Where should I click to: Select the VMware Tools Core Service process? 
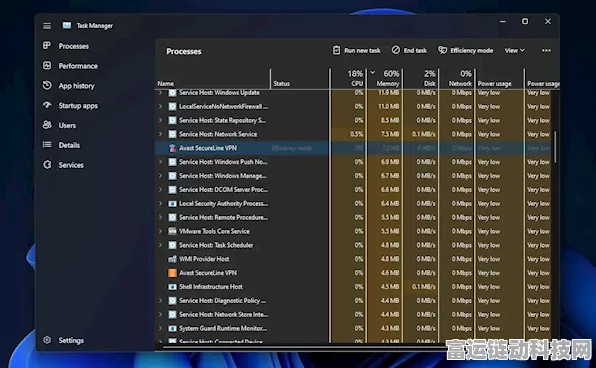[x=353, y=231]
